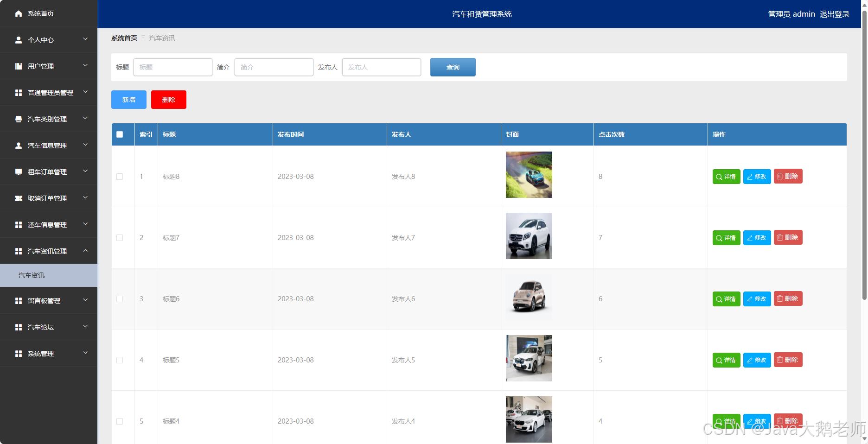This screenshot has width=868, height=444.
Task: Open the cover image of row 标题7
Action: click(x=529, y=236)
